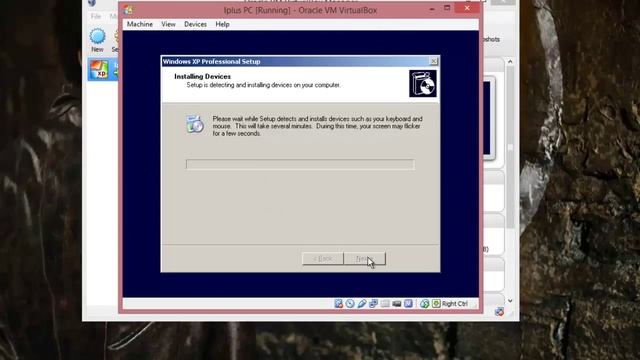Click scroll down arrow in Manager details pane
The height and width of the screenshot is (360, 640).
click(x=510, y=301)
